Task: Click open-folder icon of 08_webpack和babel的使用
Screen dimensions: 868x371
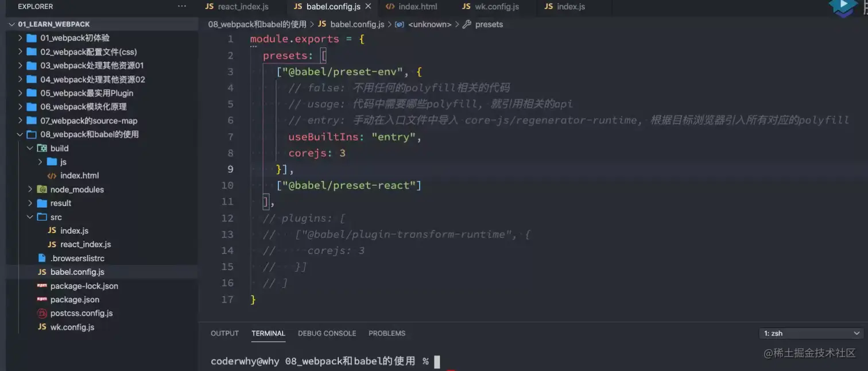Action: tap(32, 134)
